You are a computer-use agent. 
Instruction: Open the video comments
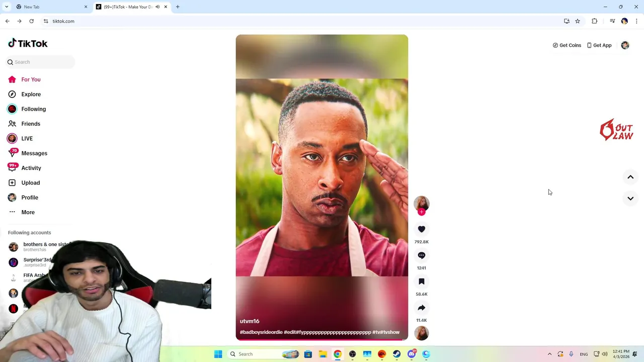[422, 255]
